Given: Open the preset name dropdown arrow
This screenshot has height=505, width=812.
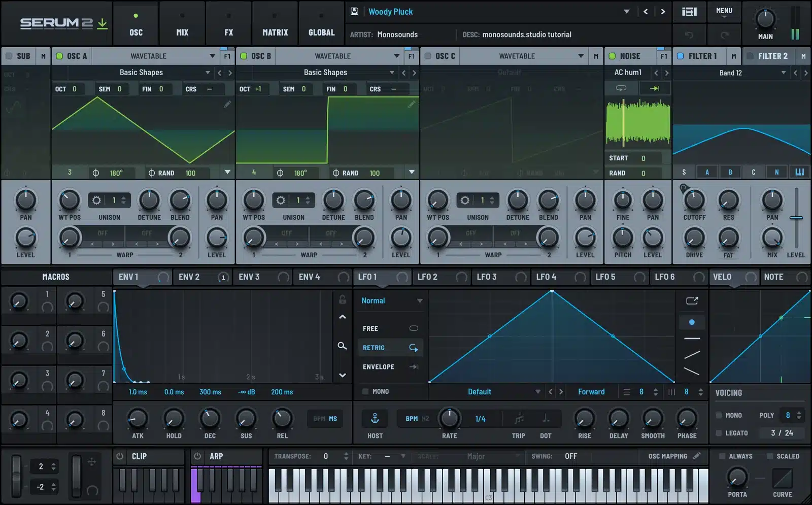Looking at the screenshot, I should [627, 12].
